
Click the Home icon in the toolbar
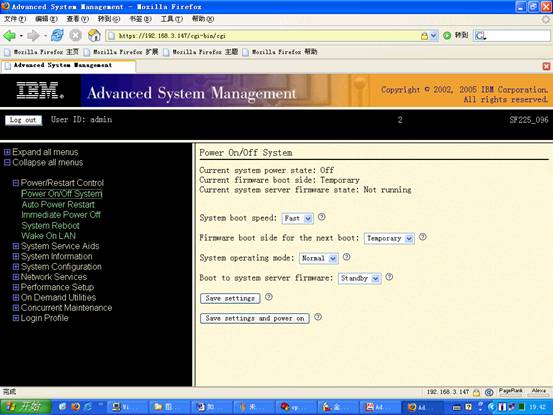click(x=94, y=35)
